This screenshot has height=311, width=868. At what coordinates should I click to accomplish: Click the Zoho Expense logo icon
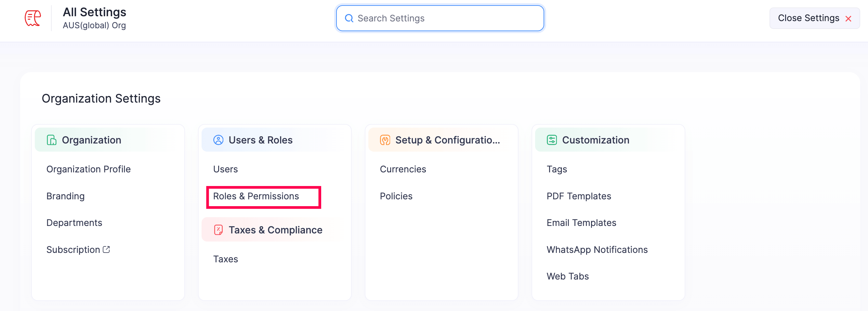point(33,18)
